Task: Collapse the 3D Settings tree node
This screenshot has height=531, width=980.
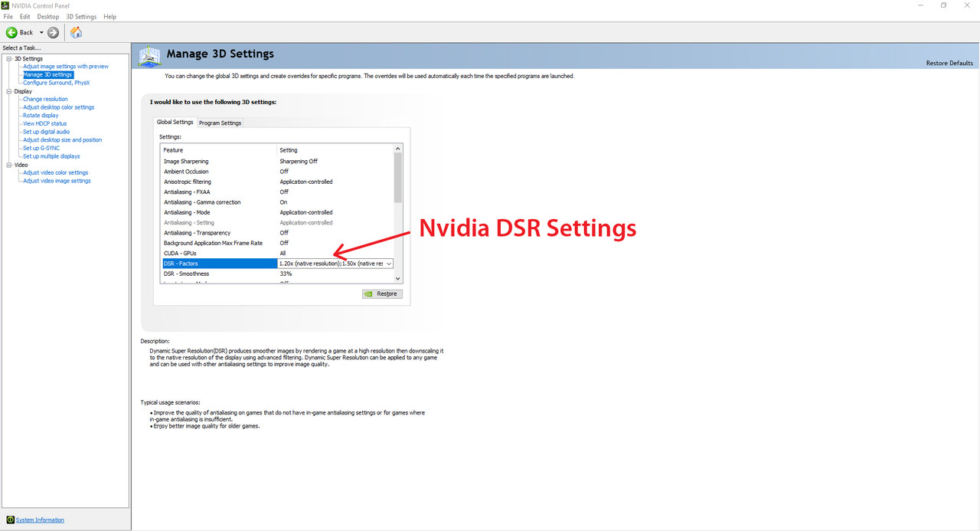Action: coord(9,58)
